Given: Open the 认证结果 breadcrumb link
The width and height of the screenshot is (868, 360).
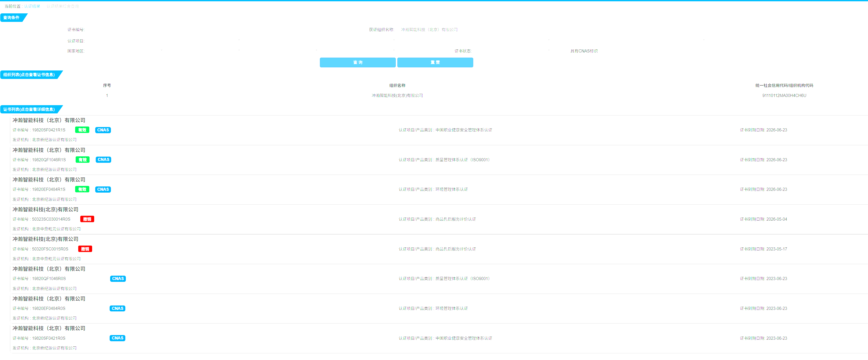Looking at the screenshot, I should [x=32, y=6].
